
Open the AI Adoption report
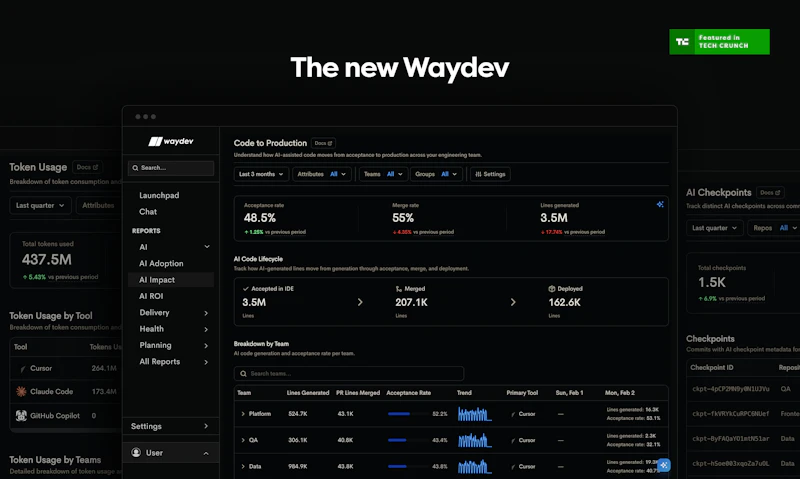click(161, 263)
